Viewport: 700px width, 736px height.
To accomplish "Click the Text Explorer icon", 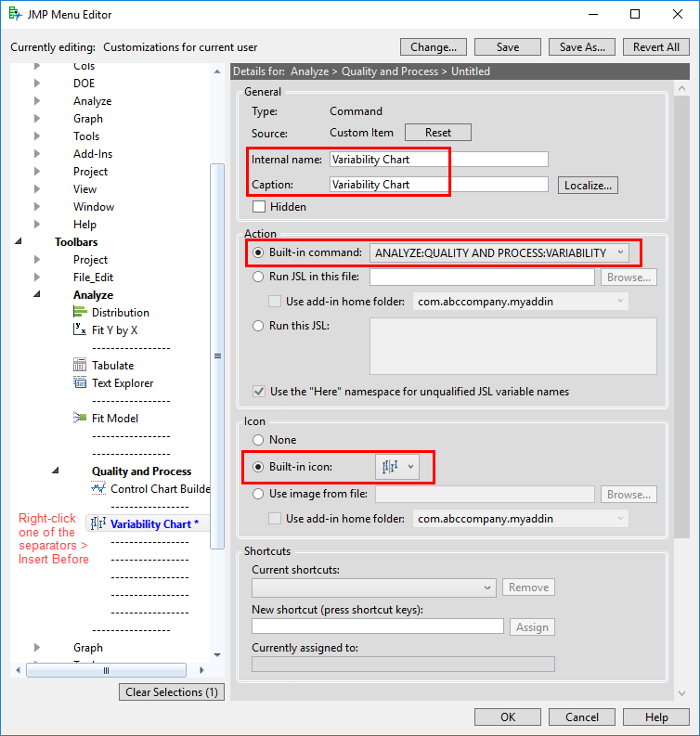I will (80, 382).
